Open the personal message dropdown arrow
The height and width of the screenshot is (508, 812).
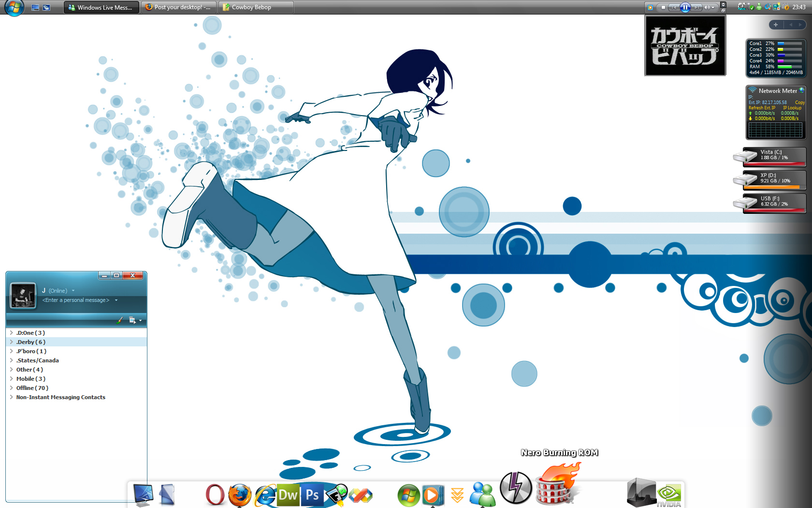coord(116,300)
